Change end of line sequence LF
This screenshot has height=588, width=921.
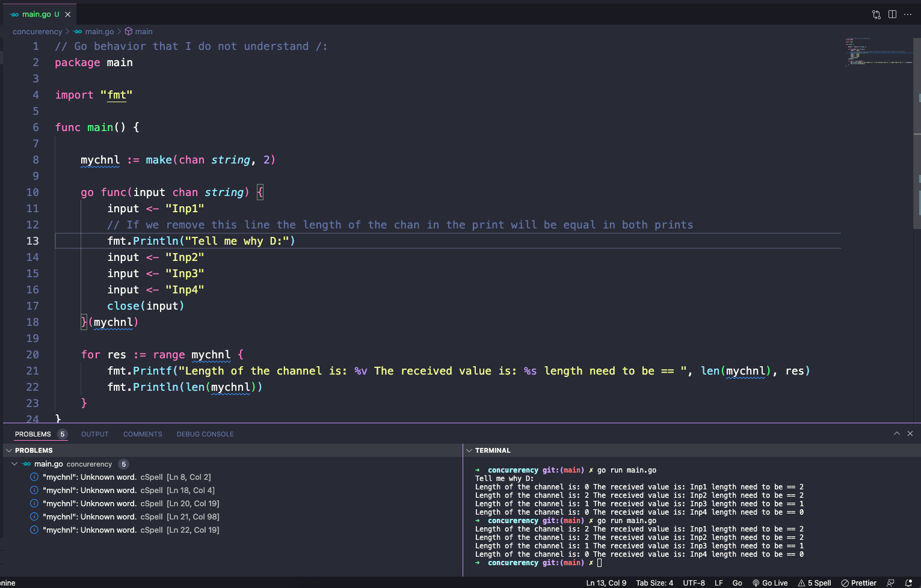(x=719, y=583)
